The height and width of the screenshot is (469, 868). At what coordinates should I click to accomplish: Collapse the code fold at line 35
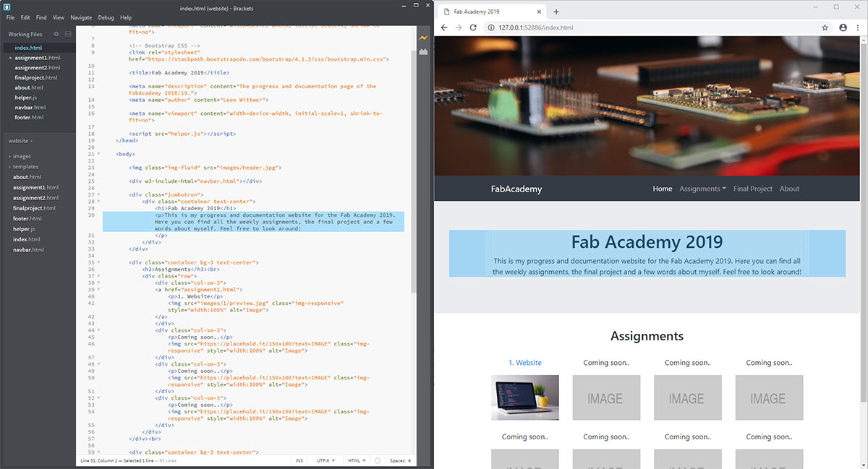click(98, 262)
